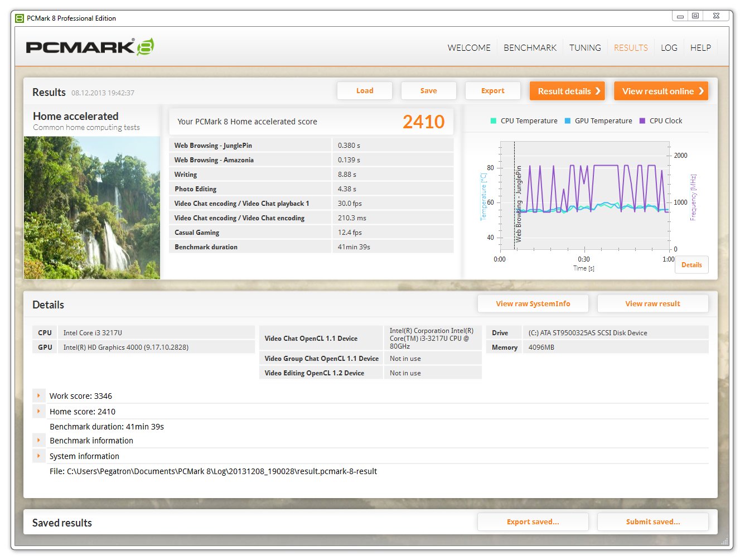Select the Photo Editing row
The width and height of the screenshot is (740, 560).
tap(311, 189)
